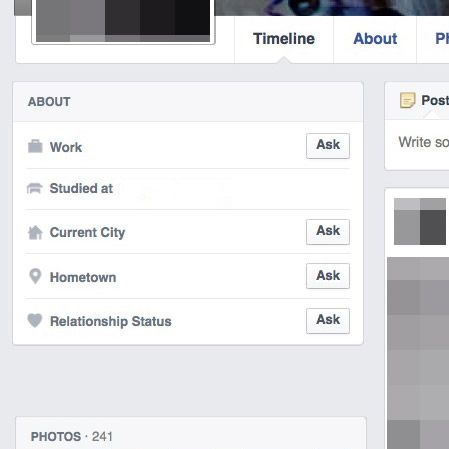
Task: Switch to the Timeline tab
Action: coord(284,39)
